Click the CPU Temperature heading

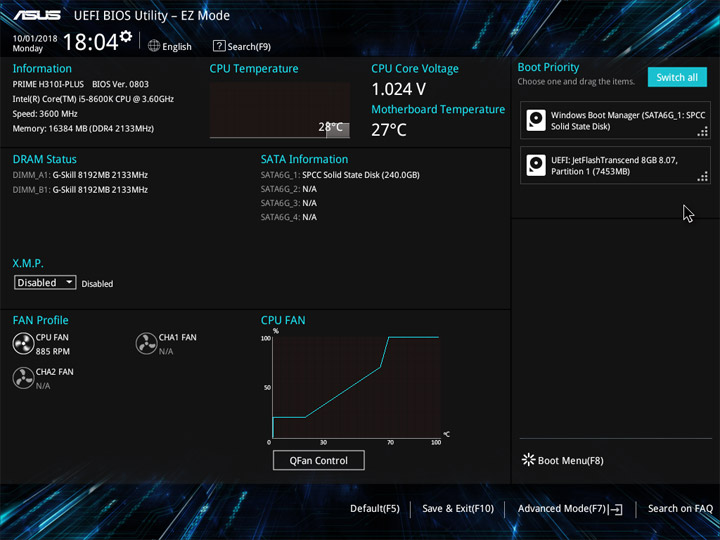pos(254,69)
